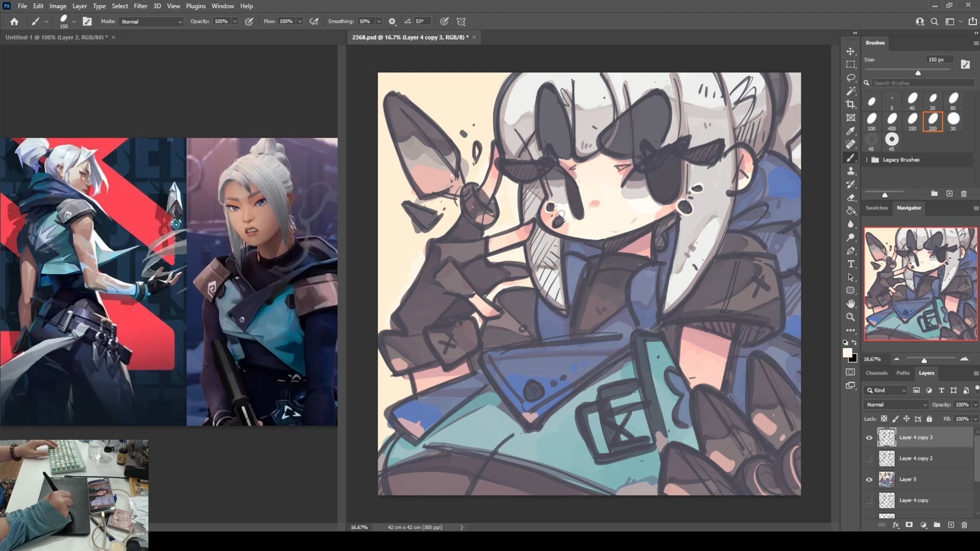Select the Clone Stamp tool
This screenshot has width=980, height=551.
850,171
